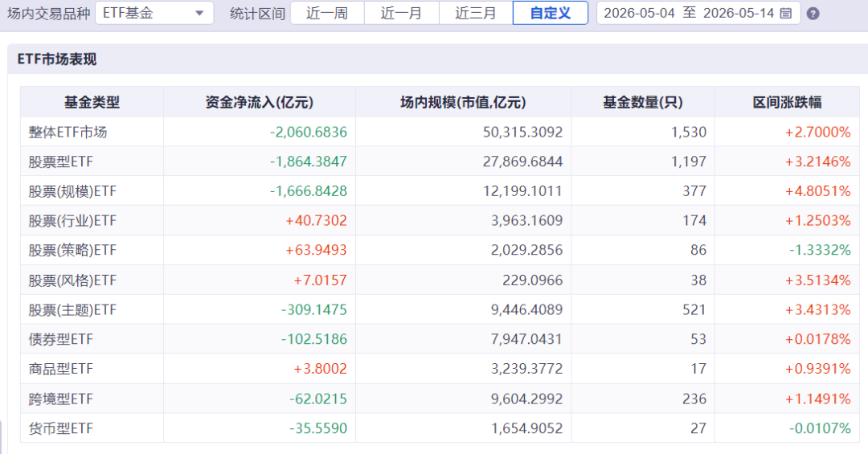
Task: Click market size value 2,029.2856
Action: [x=527, y=250]
